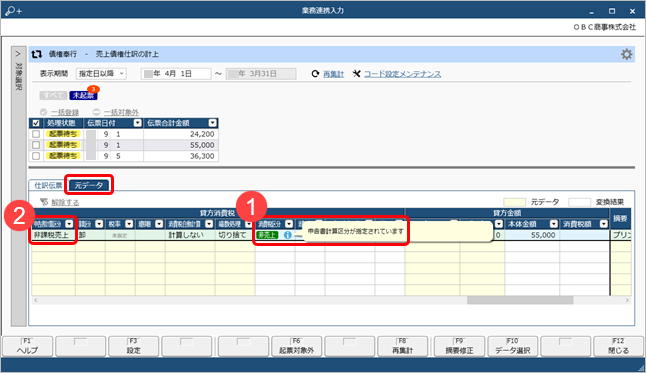Click the F12 閉じる button
This screenshot has height=373, width=646.
[x=619, y=346]
